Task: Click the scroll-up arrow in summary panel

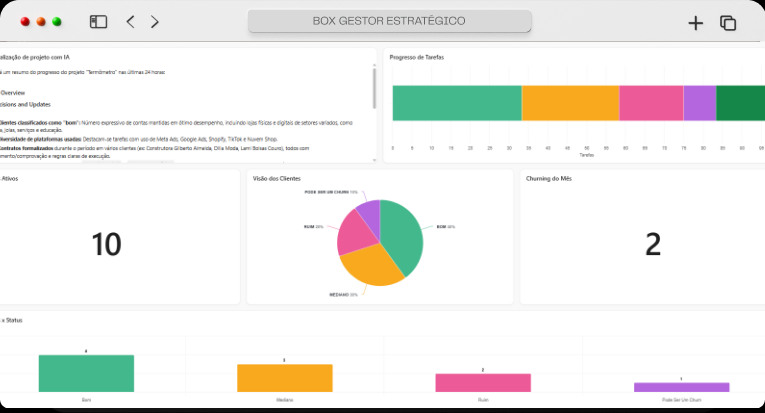Action: click(374, 65)
